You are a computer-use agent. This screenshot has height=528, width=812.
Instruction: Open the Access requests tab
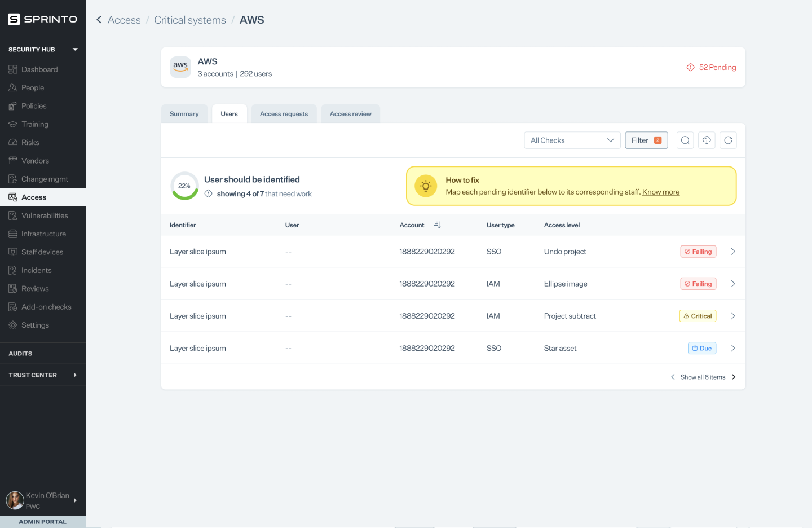[x=284, y=114]
